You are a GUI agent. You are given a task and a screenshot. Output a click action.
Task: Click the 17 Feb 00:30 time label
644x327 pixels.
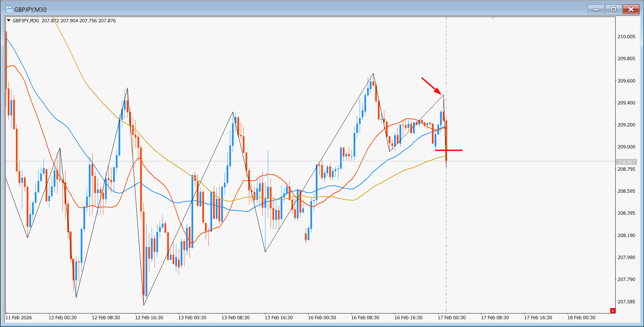click(x=452, y=318)
